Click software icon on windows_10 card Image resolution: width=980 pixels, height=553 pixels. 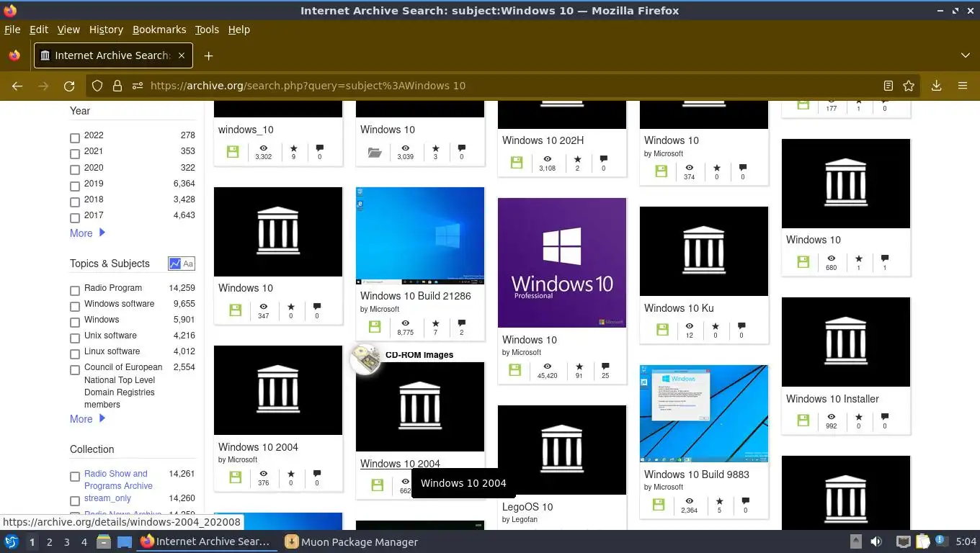pos(233,152)
